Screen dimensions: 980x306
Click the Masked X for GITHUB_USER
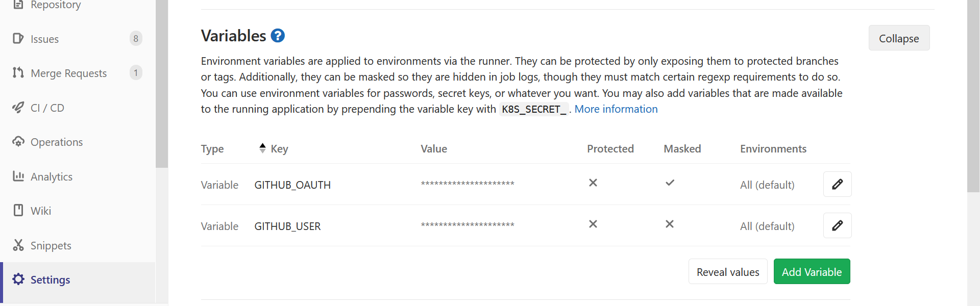click(x=670, y=224)
